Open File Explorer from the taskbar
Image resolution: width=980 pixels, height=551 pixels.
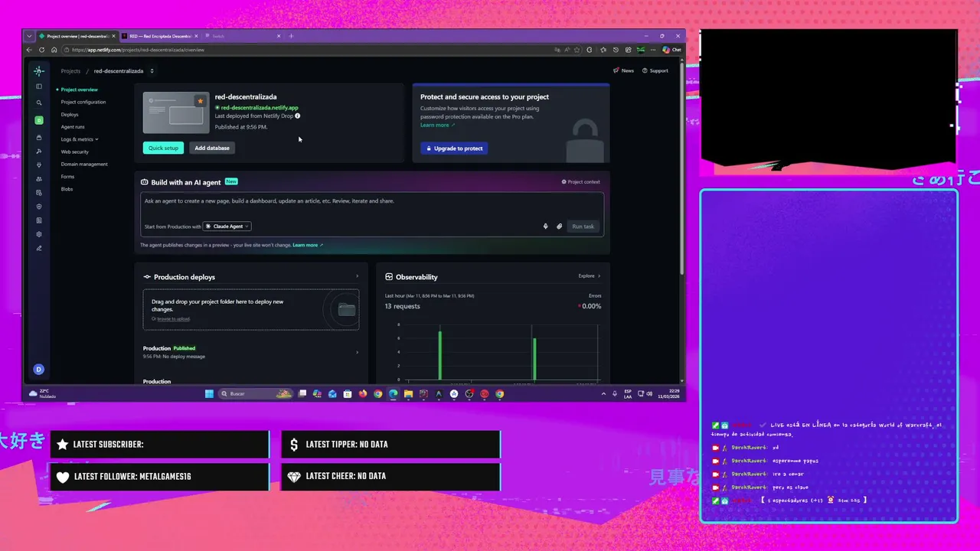[x=408, y=394]
